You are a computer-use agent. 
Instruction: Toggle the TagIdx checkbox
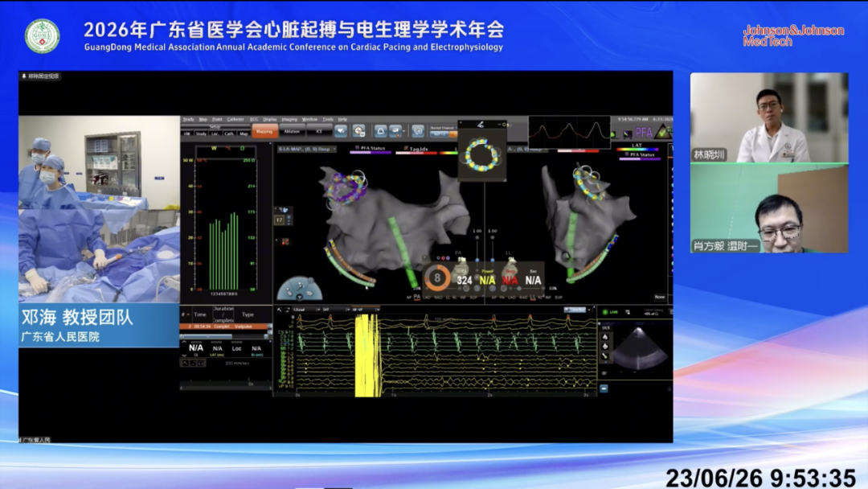(406, 149)
